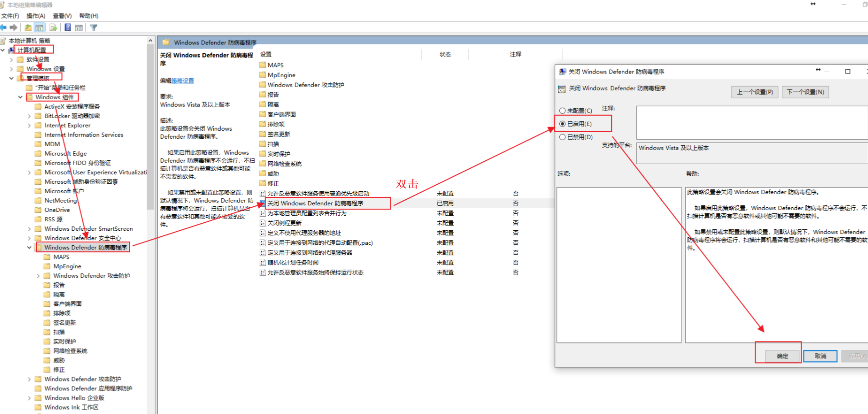
Task: Select the 实时保护 folder icon in tree
Action: pyautogui.click(x=47, y=341)
